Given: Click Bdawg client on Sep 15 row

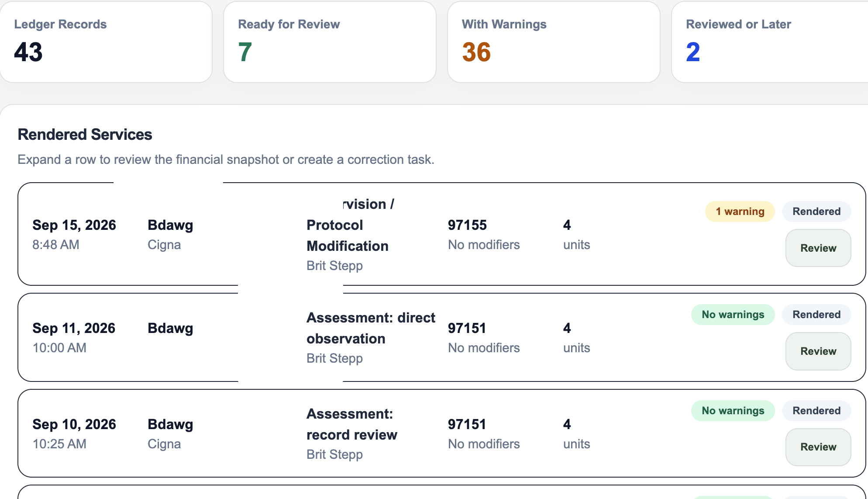Looking at the screenshot, I should tap(170, 225).
